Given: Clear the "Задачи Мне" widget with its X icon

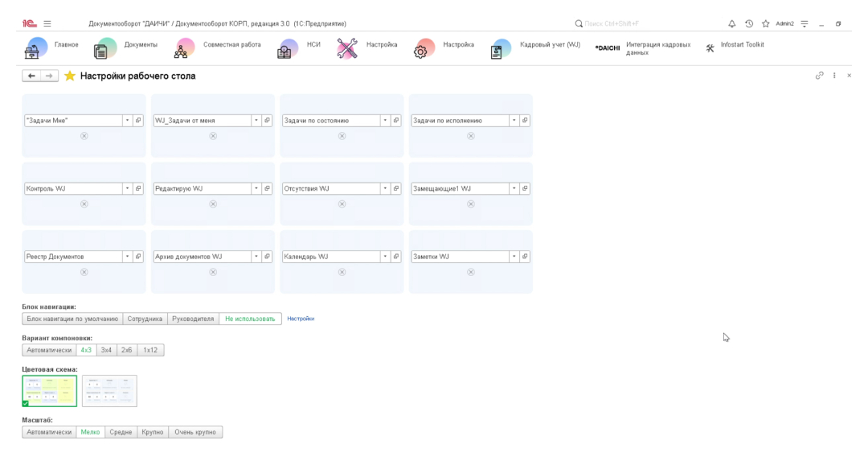Looking at the screenshot, I should coord(84,136).
